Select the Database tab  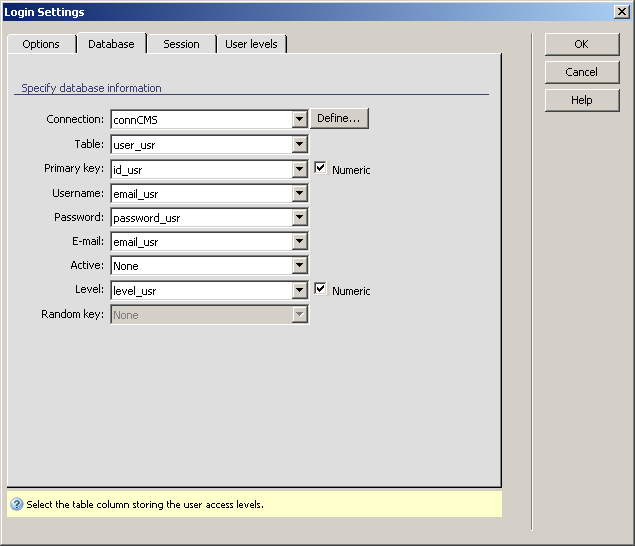pos(111,44)
